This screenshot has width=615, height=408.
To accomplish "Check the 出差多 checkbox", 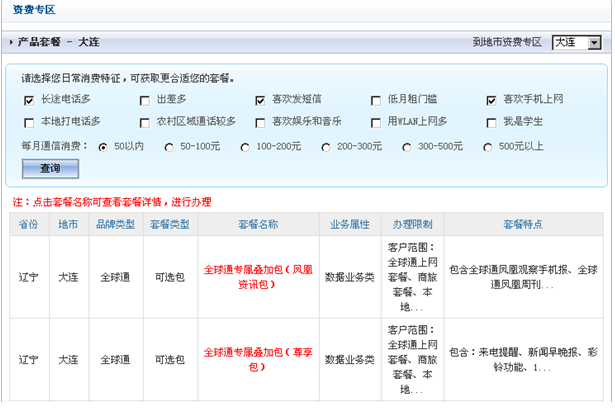I will click(x=145, y=101).
